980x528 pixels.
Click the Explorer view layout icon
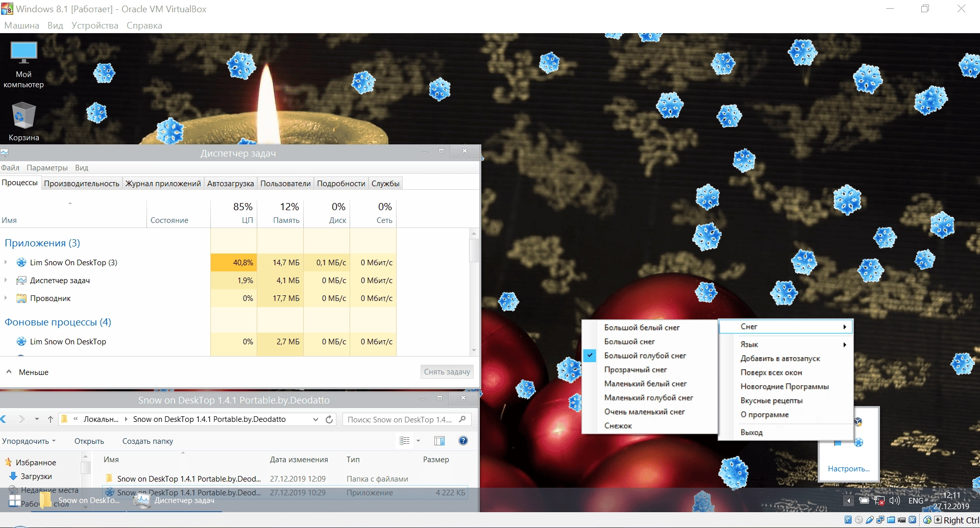pos(405,441)
